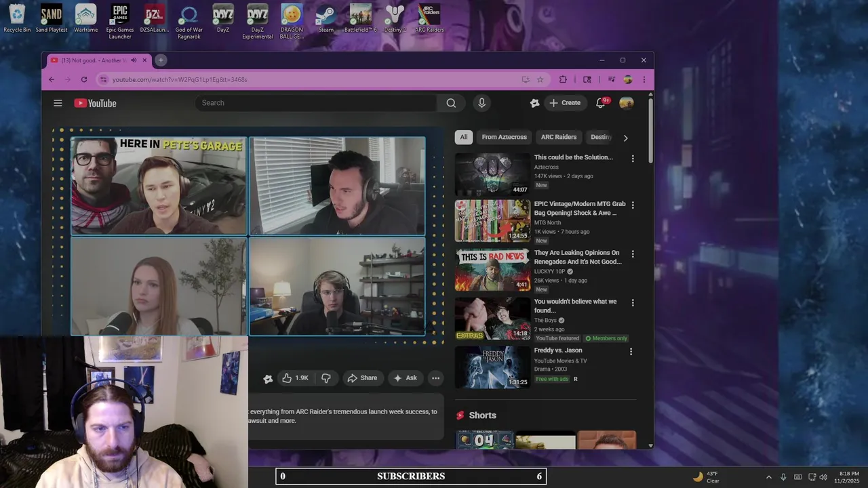The width and height of the screenshot is (868, 488).
Task: Launch ARC Raiders desktop shortcut
Action: [429, 19]
